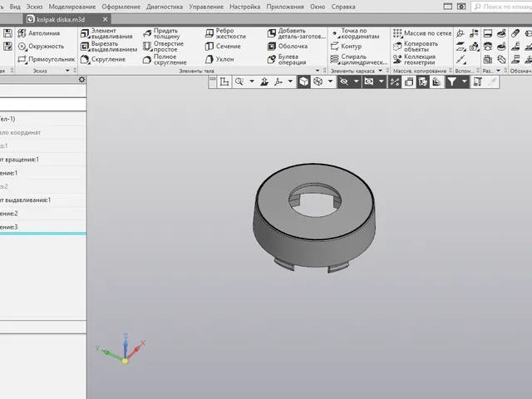
Task: Select the Прямоугольник rectangle tool
Action: tap(47, 59)
